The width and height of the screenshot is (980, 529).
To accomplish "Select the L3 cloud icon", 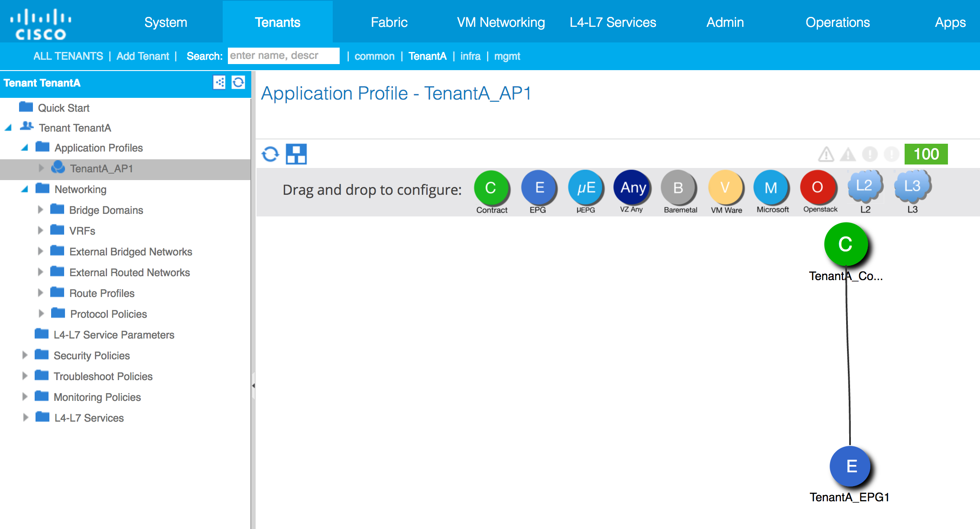I will tap(913, 186).
